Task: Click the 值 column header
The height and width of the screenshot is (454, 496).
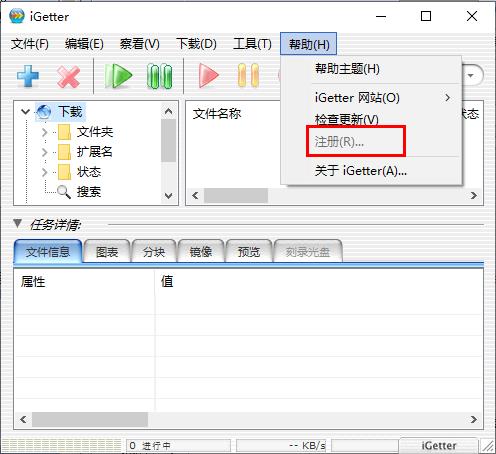Action: pos(167,281)
